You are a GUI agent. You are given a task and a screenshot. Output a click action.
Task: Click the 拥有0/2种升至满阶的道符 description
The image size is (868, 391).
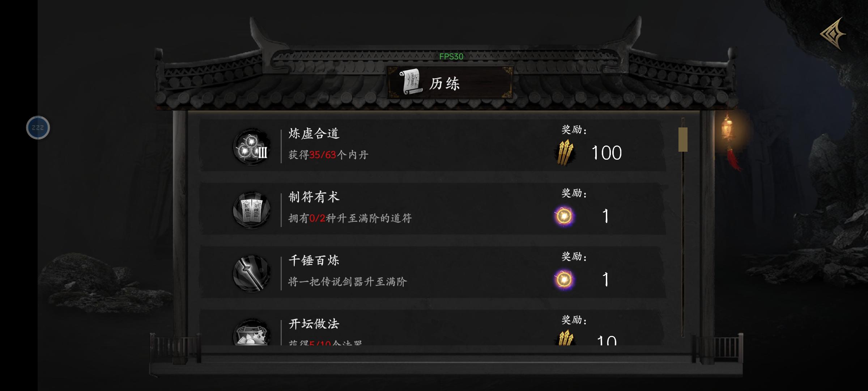coord(350,218)
